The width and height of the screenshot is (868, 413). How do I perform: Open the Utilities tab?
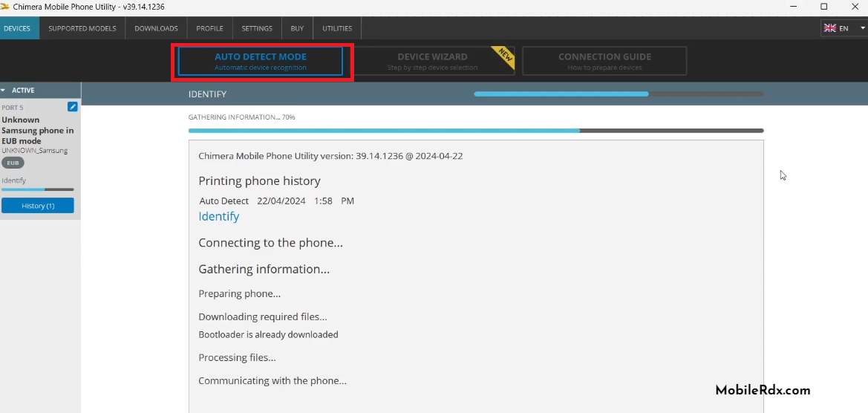tap(337, 28)
